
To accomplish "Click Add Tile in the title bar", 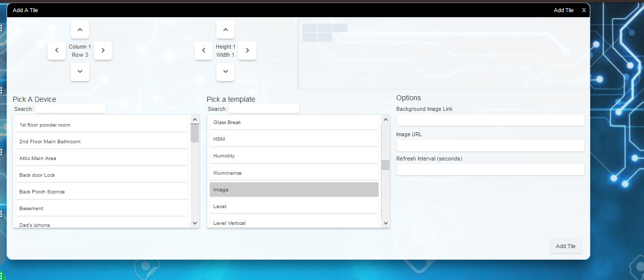I will tap(563, 10).
